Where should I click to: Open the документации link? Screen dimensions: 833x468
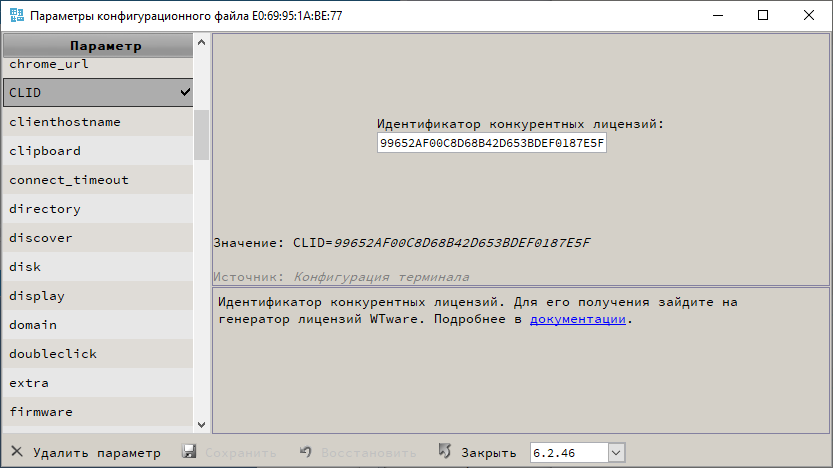tap(578, 320)
